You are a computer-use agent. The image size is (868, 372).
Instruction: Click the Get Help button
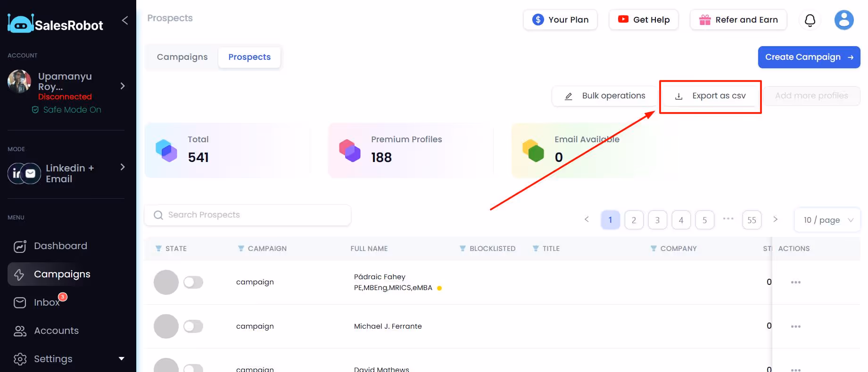(x=644, y=20)
